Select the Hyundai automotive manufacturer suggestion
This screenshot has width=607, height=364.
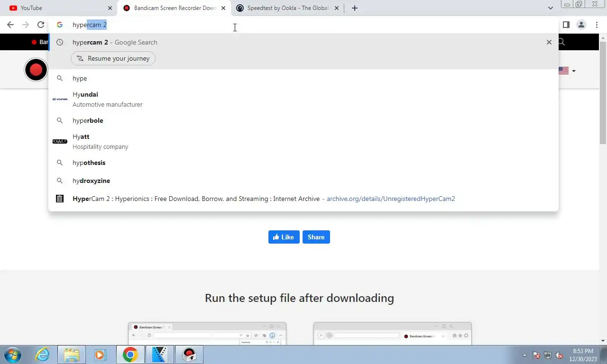(303, 99)
